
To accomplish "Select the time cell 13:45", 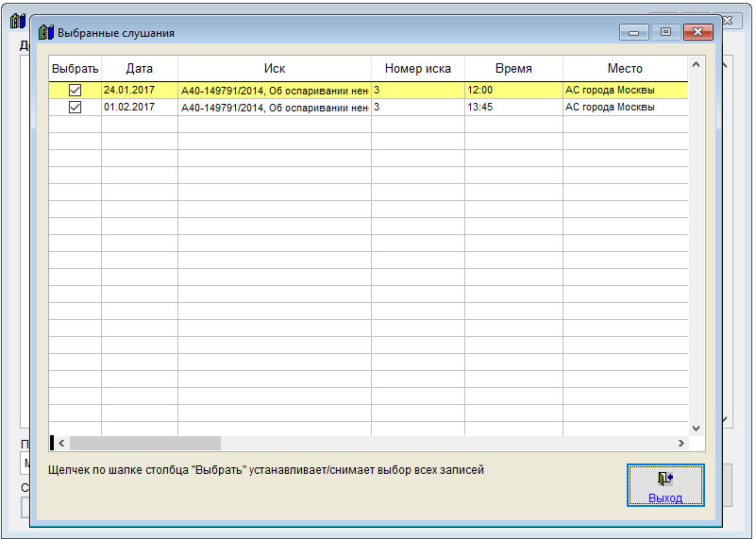I will 513,107.
